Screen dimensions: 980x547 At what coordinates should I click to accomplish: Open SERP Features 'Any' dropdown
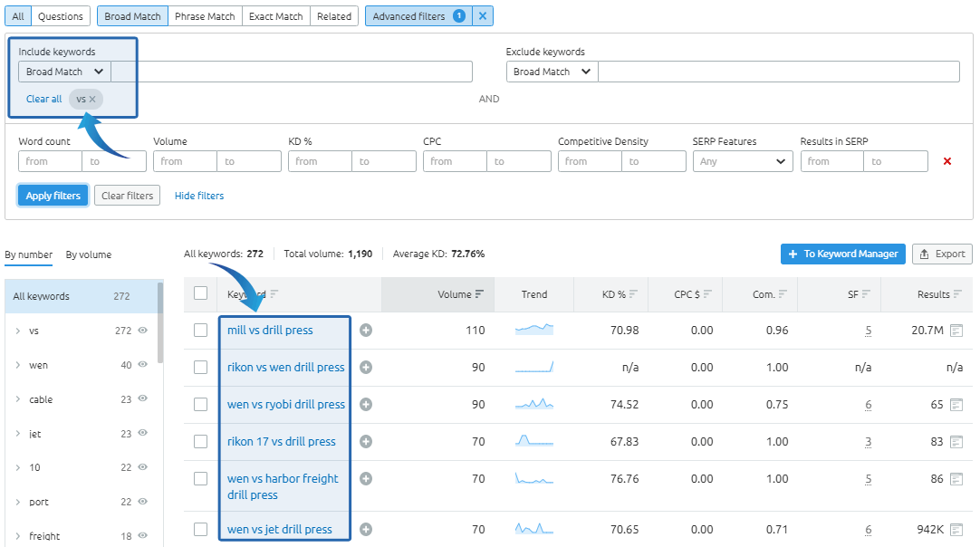click(743, 161)
